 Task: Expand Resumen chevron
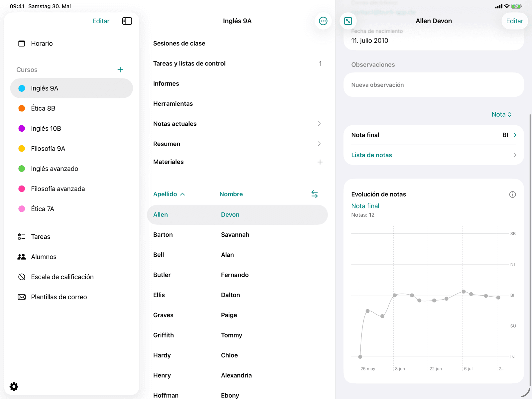[x=319, y=144]
